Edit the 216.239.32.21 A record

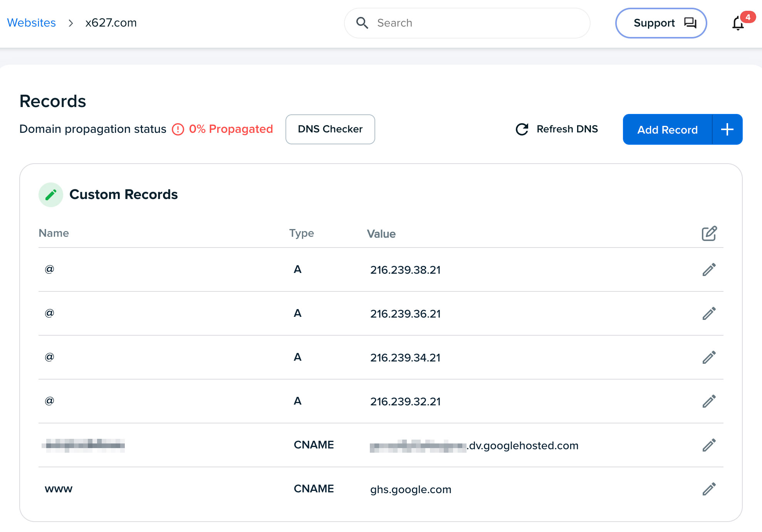(709, 401)
